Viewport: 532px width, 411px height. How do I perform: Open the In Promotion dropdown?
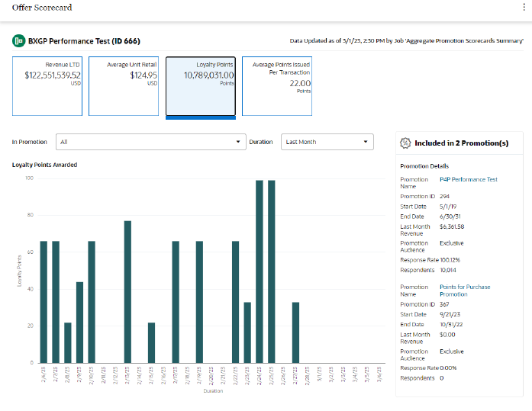point(151,142)
